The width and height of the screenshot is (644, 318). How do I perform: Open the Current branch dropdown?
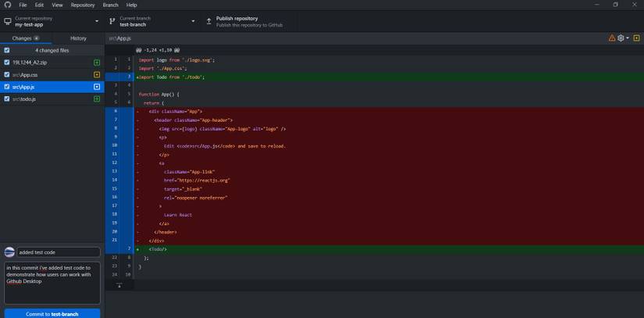point(152,21)
